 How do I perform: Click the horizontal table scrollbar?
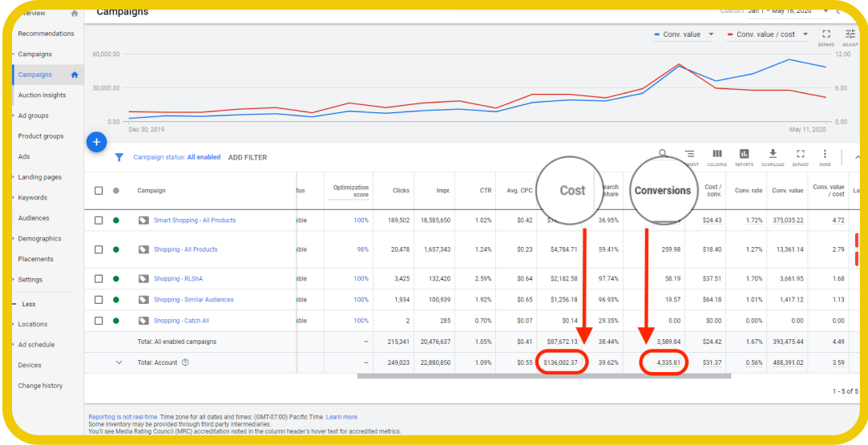pyautogui.click(x=543, y=375)
